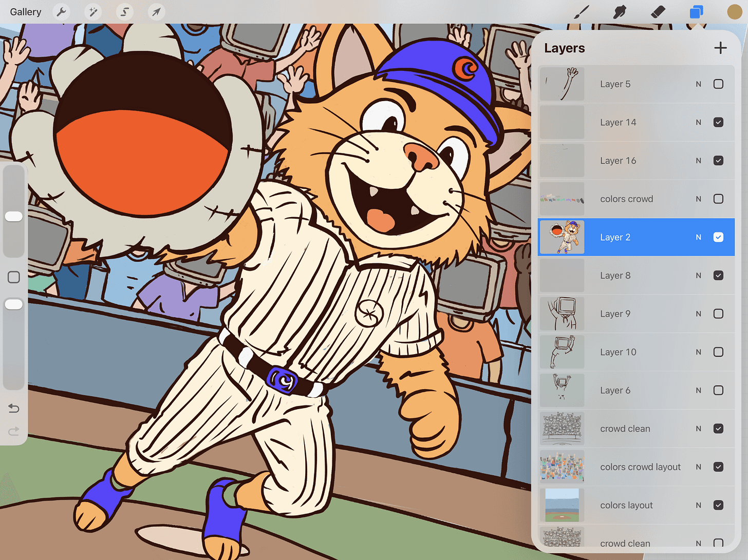This screenshot has height=560, width=748.
Task: Open blend mode N for Layer 2
Action: point(698,237)
